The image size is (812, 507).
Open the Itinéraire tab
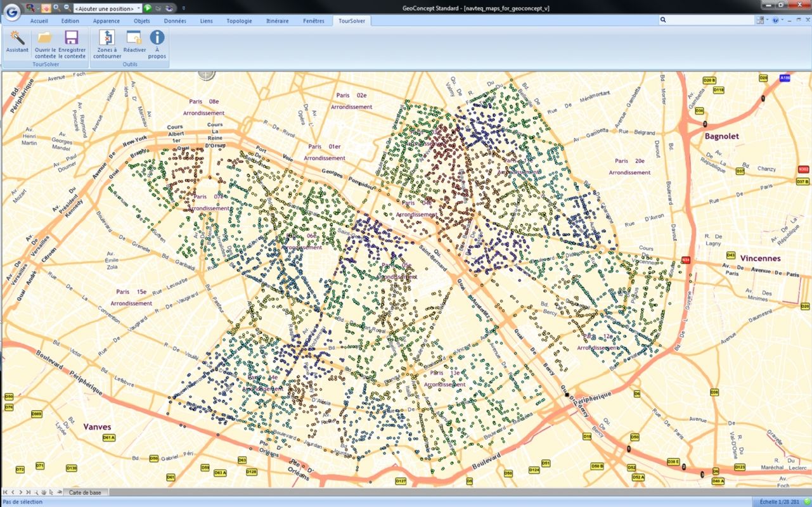pos(277,21)
